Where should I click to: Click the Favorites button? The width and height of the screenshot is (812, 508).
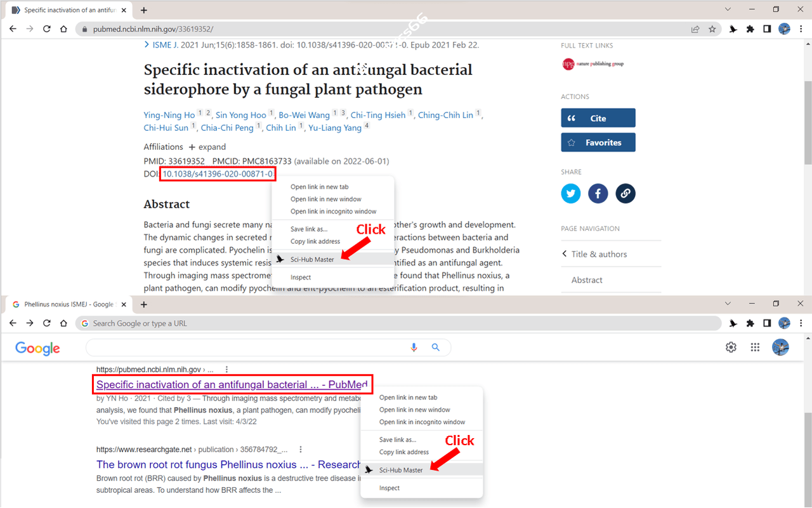pos(598,142)
